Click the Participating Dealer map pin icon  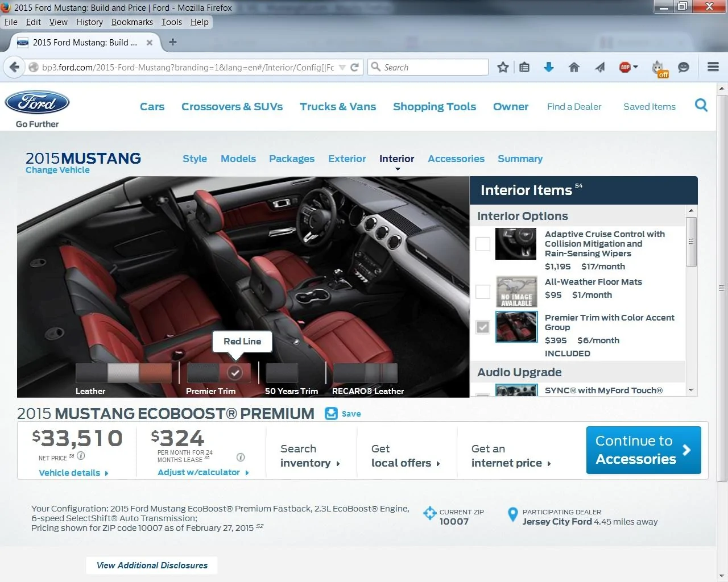pyautogui.click(x=512, y=515)
